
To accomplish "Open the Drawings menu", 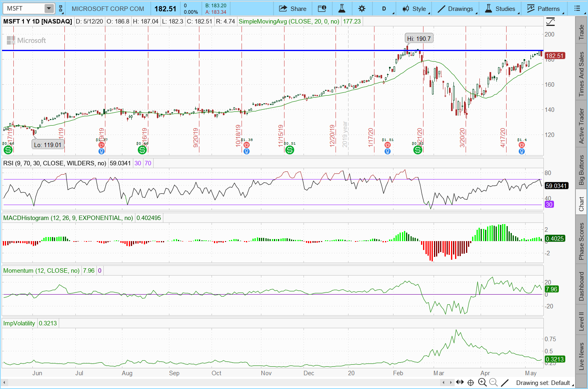I will tap(455, 9).
